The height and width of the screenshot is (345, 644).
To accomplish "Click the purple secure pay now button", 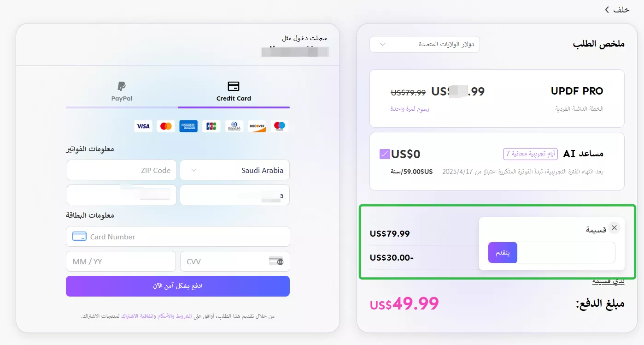I will (178, 286).
